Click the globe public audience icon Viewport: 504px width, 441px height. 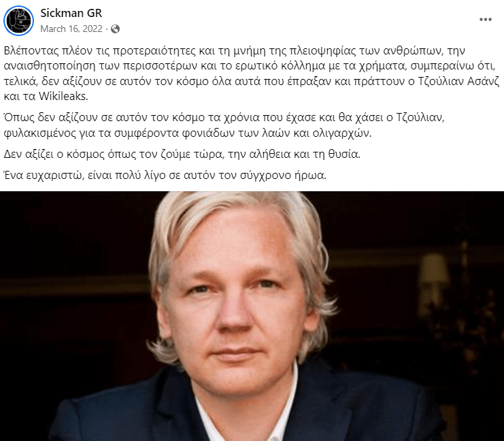(x=115, y=29)
